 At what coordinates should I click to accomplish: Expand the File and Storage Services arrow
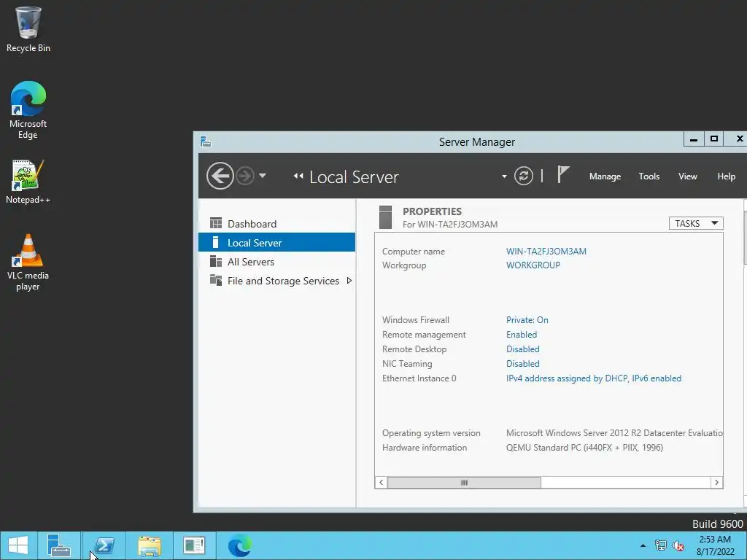click(349, 281)
